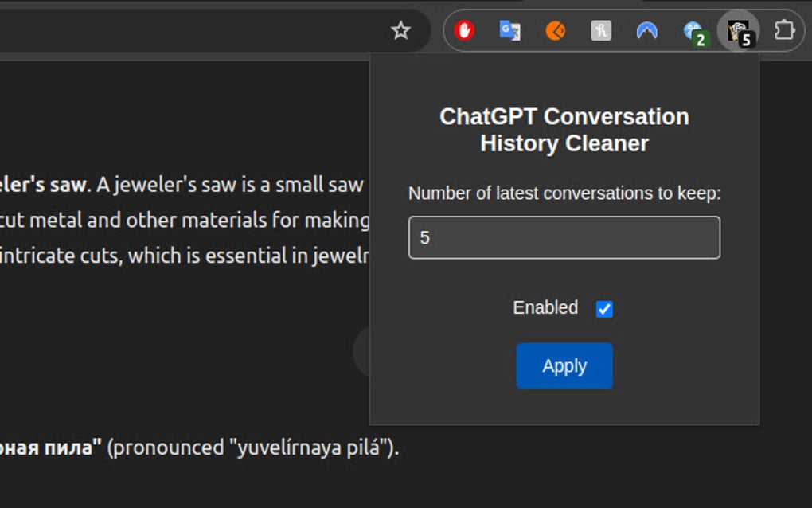Open the Google Translate extension
Screen dimensions: 812x508
(509, 31)
